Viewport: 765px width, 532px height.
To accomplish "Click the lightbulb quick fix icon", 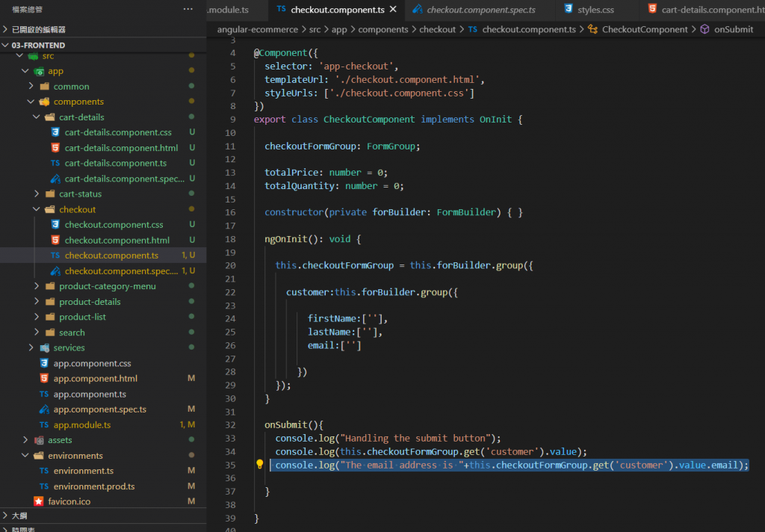I will tap(259, 466).
